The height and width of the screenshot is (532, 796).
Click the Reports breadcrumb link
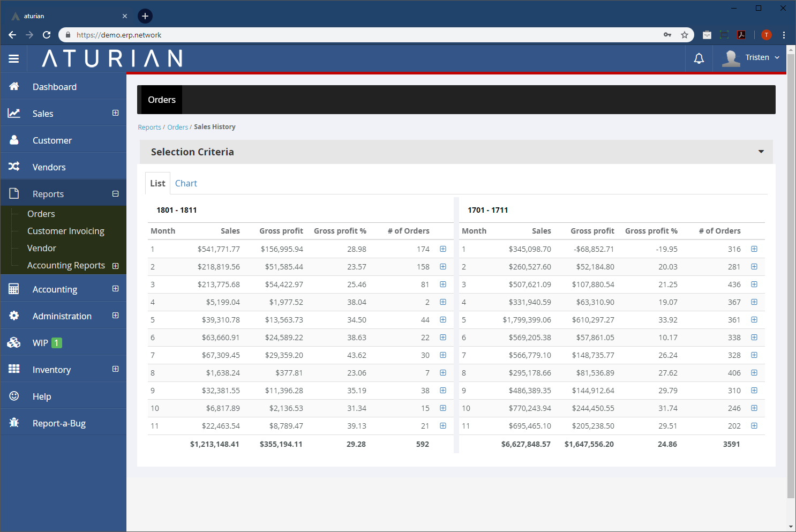point(149,128)
